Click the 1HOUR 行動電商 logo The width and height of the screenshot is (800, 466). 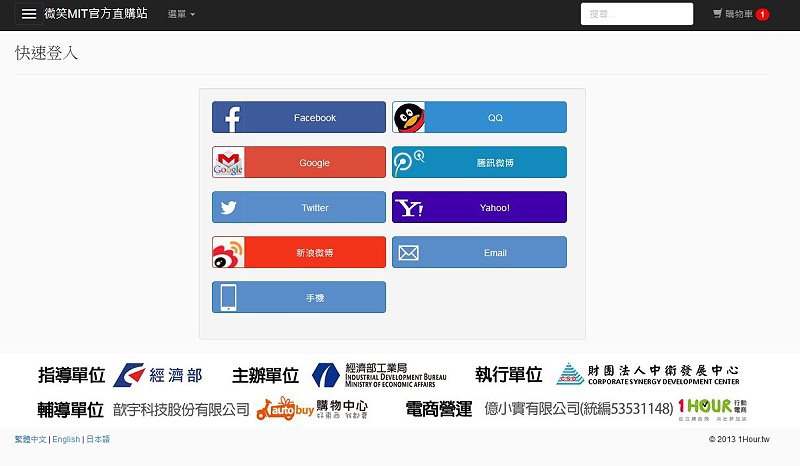click(x=713, y=409)
